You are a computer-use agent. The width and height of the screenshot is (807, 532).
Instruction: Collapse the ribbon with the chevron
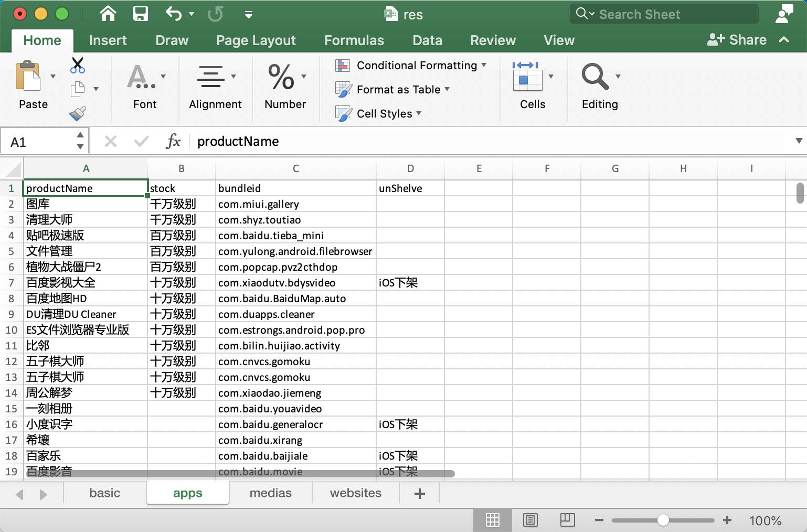784,40
